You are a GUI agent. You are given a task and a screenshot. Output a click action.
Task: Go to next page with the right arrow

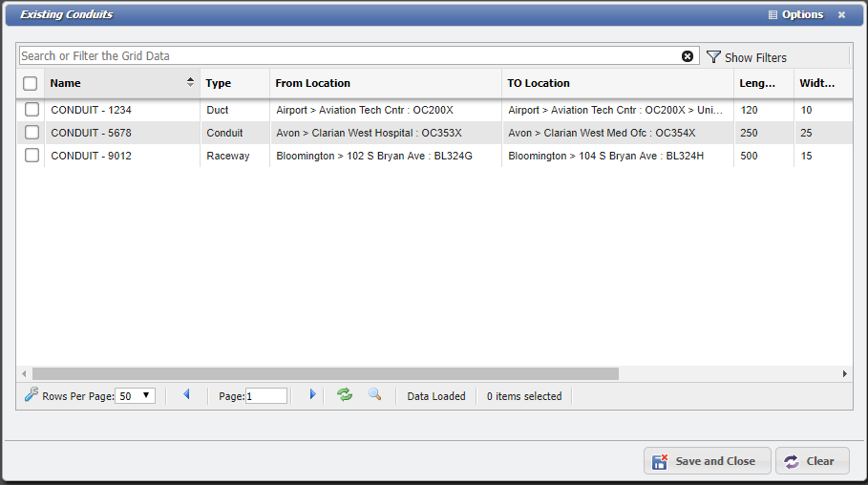tap(313, 394)
